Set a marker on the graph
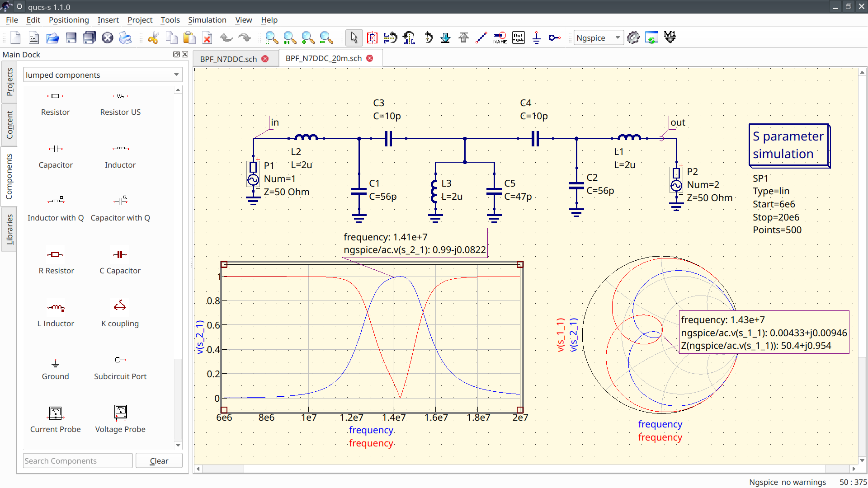The height and width of the screenshot is (488, 868). 670,38
